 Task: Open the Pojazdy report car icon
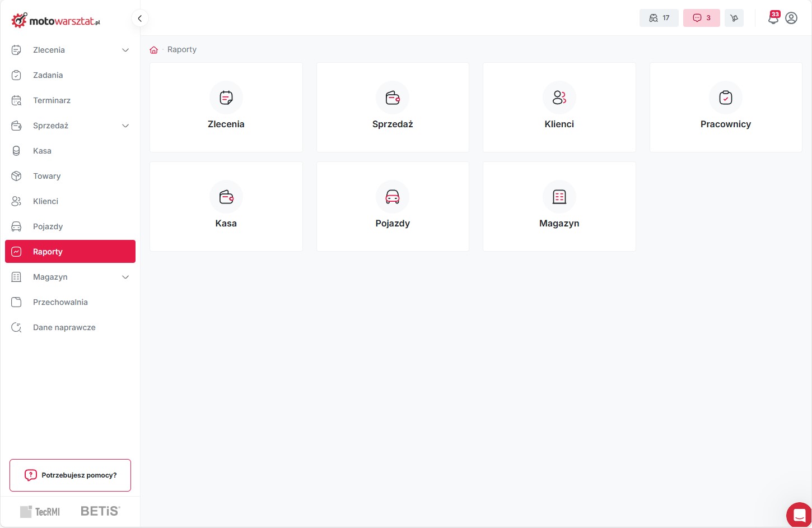(393, 197)
